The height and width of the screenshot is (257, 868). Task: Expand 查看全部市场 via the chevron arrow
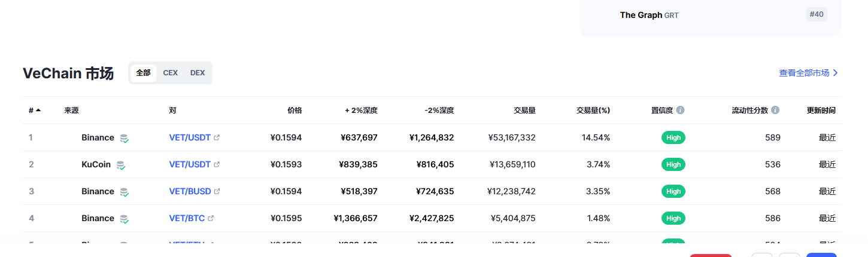click(836, 73)
